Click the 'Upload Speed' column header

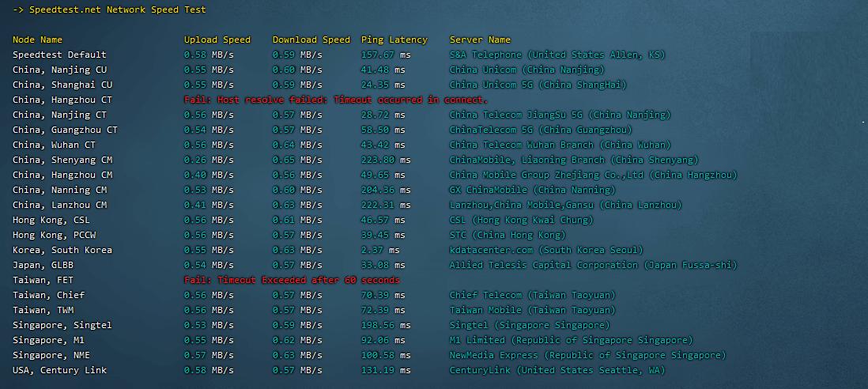(217, 40)
